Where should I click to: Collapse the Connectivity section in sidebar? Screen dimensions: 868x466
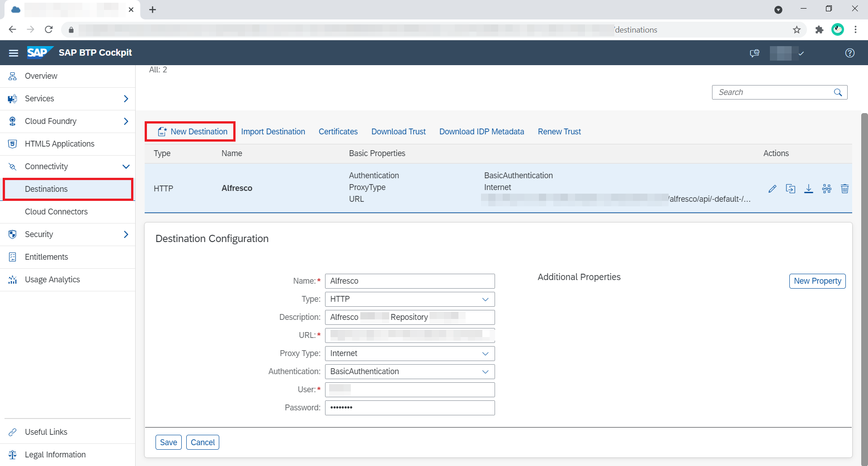click(126, 166)
